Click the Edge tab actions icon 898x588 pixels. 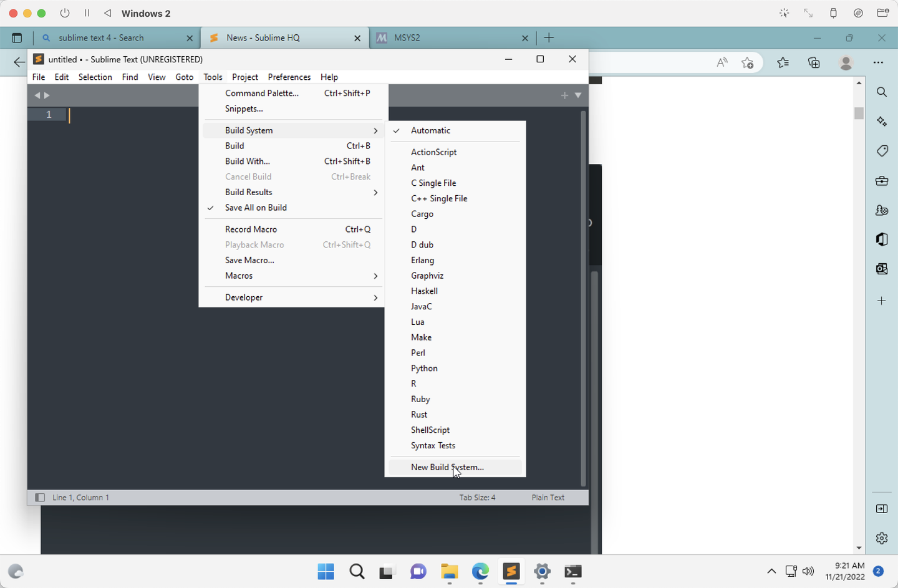click(x=17, y=38)
